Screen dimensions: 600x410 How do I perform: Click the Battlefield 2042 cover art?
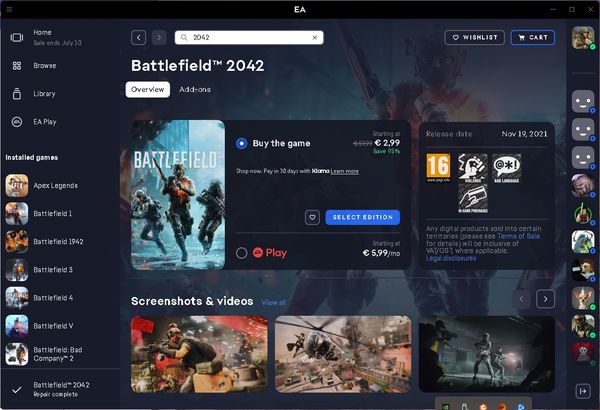(x=178, y=195)
